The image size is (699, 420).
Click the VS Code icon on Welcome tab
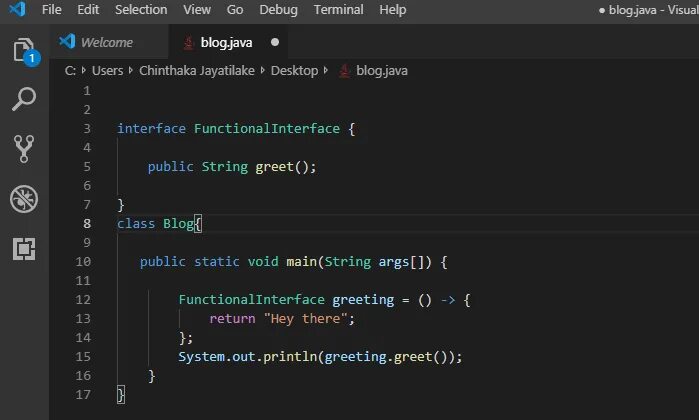pyautogui.click(x=67, y=41)
